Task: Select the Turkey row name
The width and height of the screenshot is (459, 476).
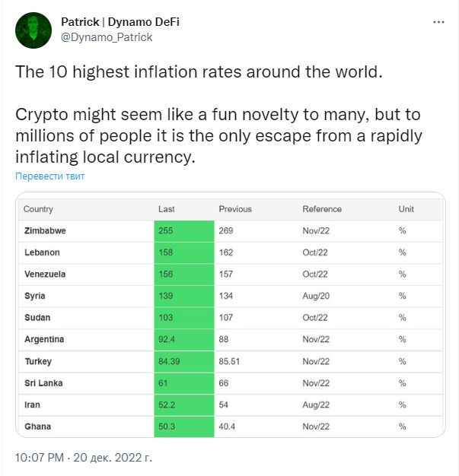Action: pos(38,361)
